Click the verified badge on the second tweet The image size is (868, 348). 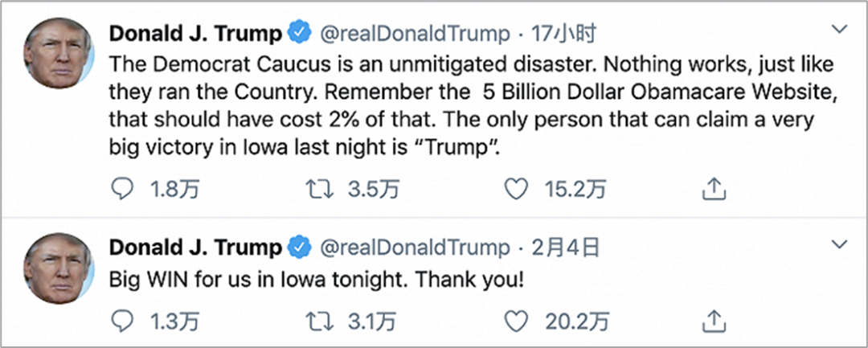[x=300, y=247]
